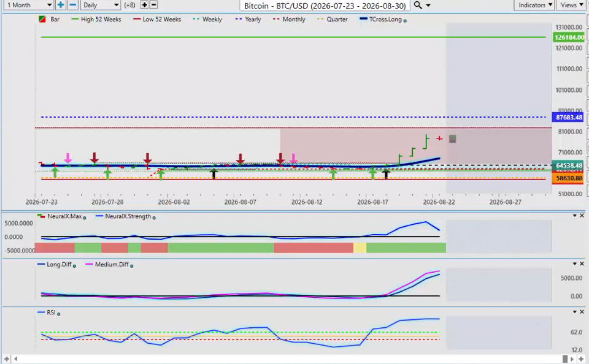This screenshot has width=589, height=364.
Task: Expand the RSI panel options arrow
Action: point(575,312)
